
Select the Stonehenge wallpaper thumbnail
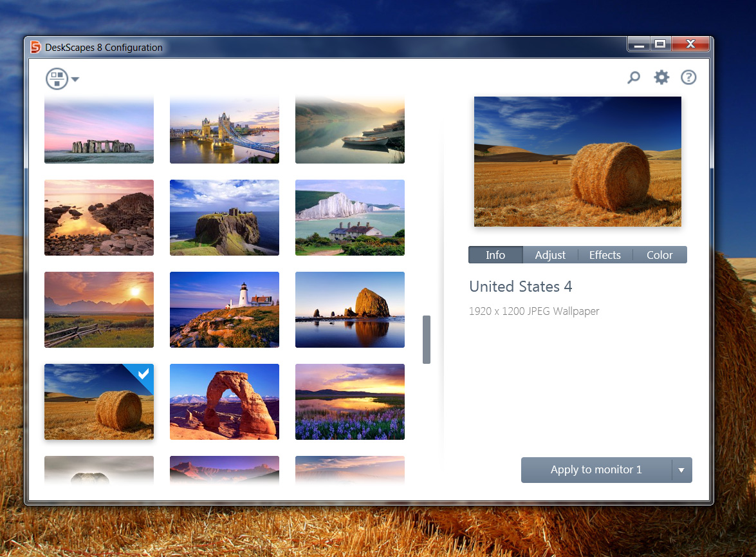click(x=99, y=129)
